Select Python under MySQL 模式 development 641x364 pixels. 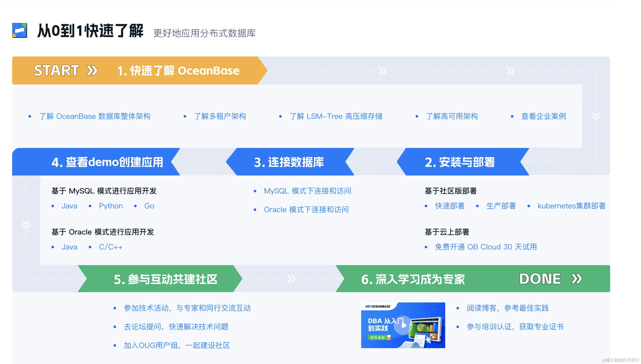(111, 206)
